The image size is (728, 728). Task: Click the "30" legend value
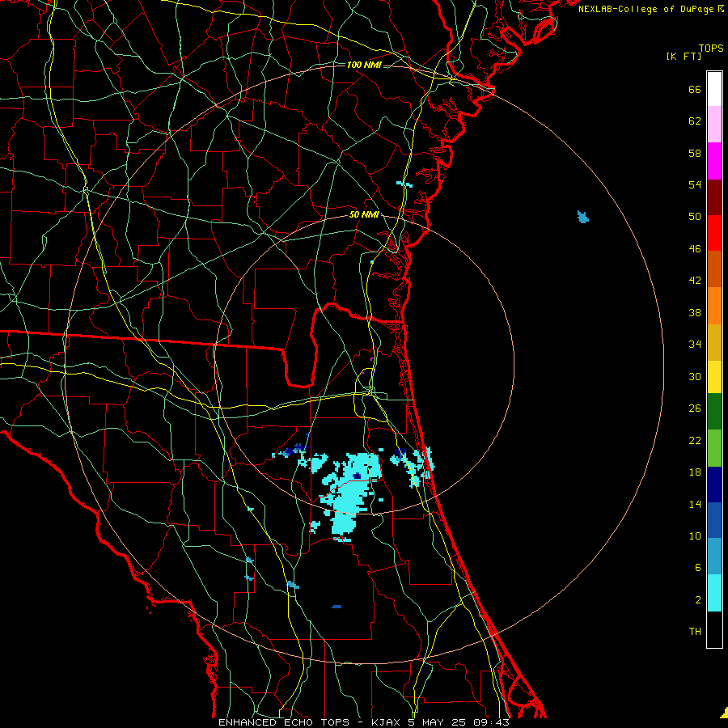[695, 376]
